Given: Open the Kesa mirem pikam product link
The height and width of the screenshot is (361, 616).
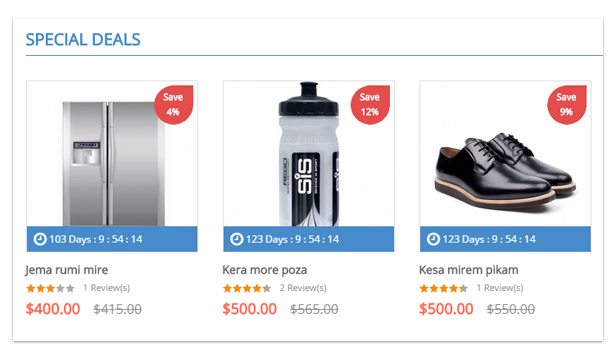Looking at the screenshot, I should (x=469, y=270).
